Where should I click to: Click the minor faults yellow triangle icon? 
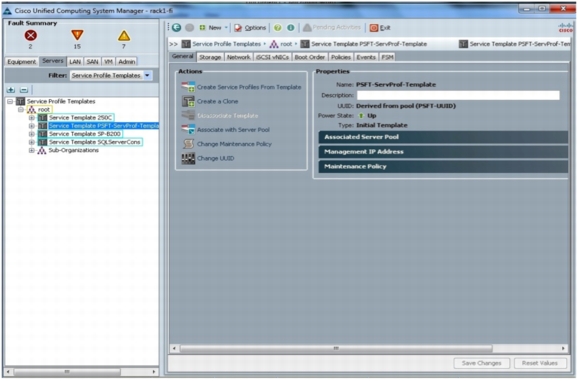124,36
